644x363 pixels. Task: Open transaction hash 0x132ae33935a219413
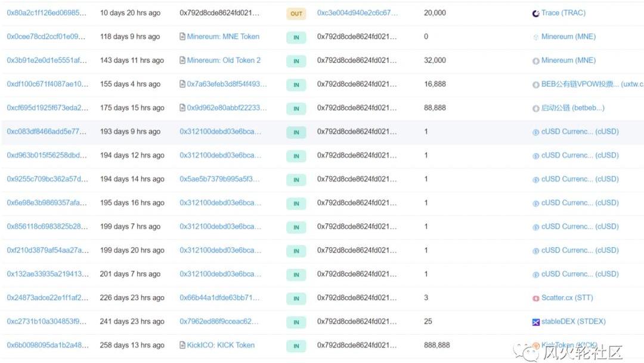click(48, 274)
